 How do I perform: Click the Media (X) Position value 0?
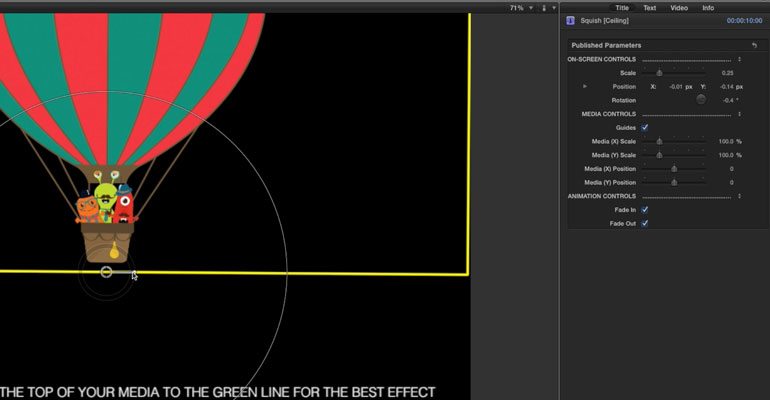pos(731,169)
